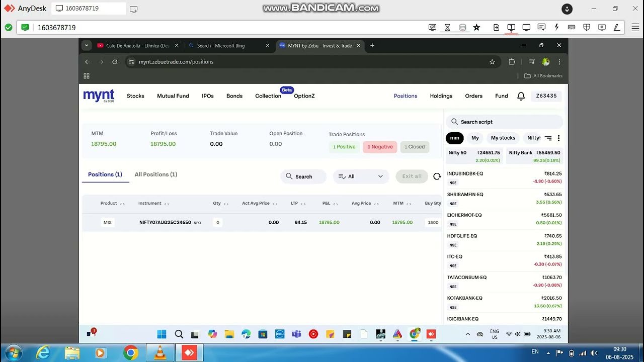Show hidden remote tray icons
Viewport: 644px width, 362px height.
pos(468,334)
